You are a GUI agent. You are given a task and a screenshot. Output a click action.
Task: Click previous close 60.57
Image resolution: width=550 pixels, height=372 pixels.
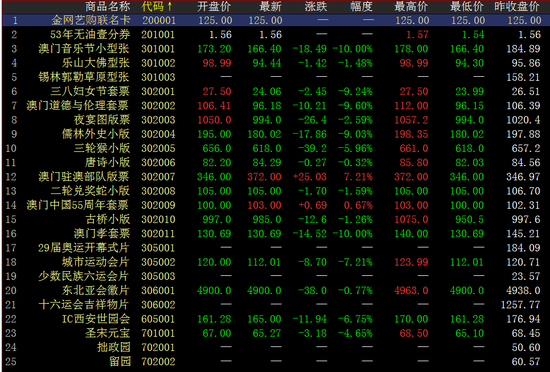[526, 361]
